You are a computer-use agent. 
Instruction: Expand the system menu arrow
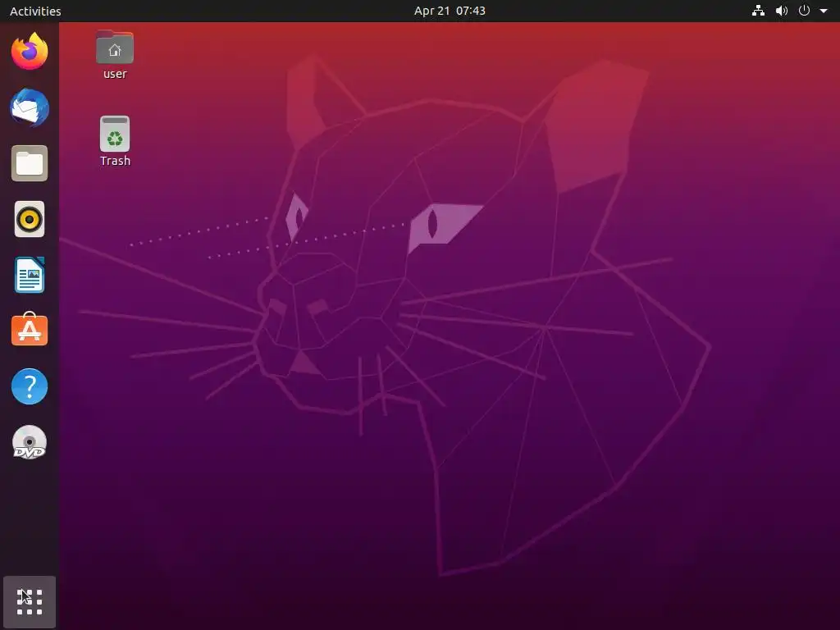[824, 11]
